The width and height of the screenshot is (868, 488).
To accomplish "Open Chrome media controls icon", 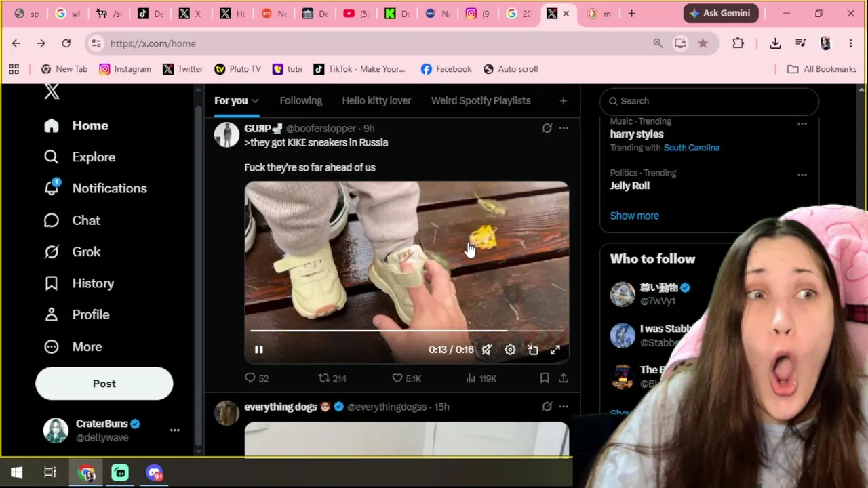I will 801,43.
